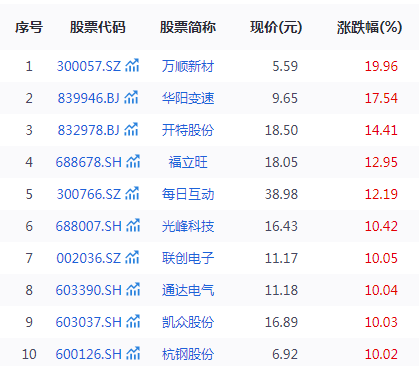Open stock code 002036.SZ
The height and width of the screenshot is (366, 419).
point(89,258)
